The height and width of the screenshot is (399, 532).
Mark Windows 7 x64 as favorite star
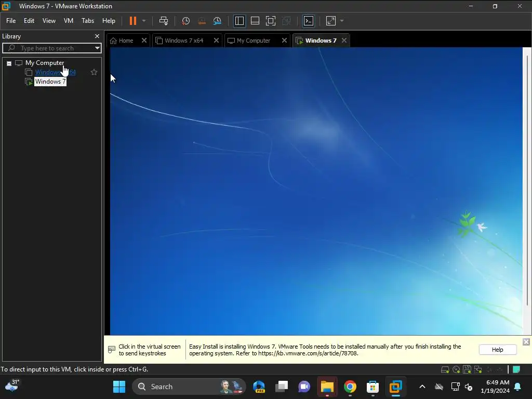pyautogui.click(x=94, y=72)
